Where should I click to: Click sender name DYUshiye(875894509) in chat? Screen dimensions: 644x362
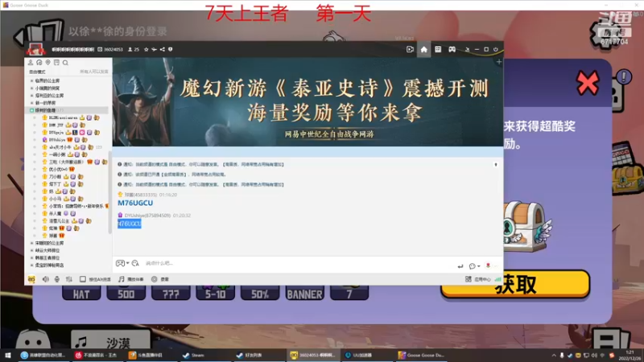tap(147, 215)
